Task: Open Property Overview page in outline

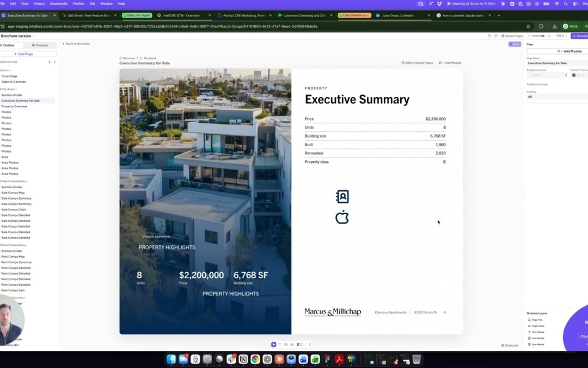Action: 14,107
